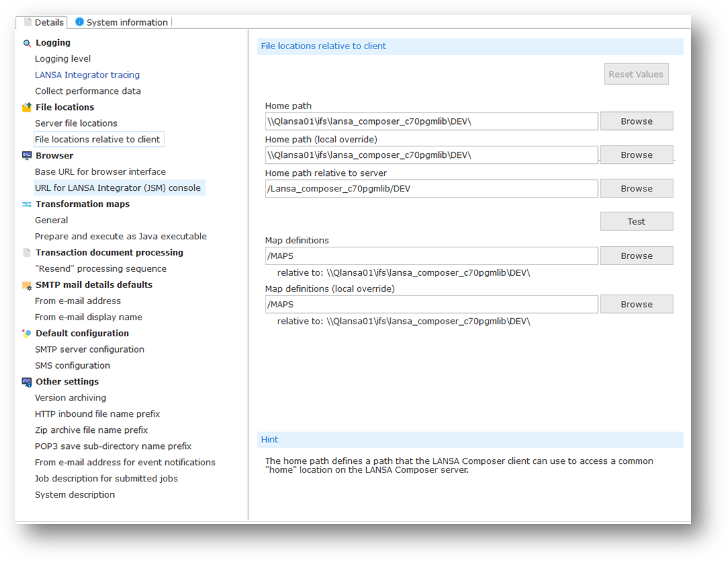Click Browse next to Home path field

(x=636, y=121)
